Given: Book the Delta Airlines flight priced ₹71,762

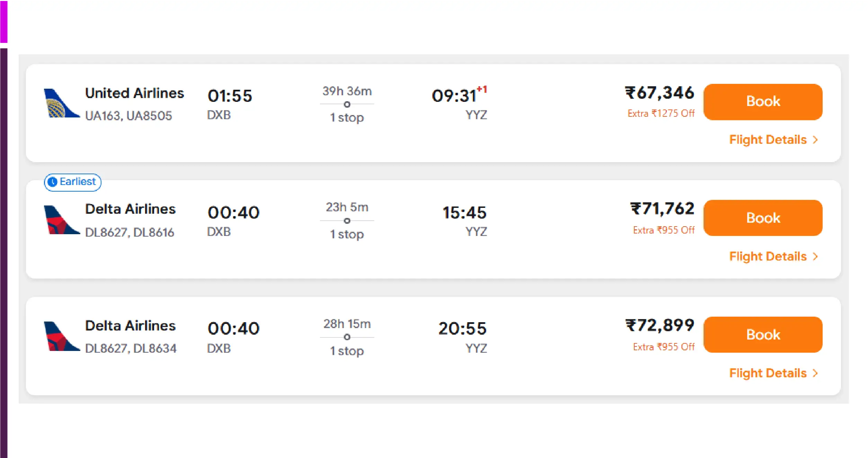Looking at the screenshot, I should pos(763,218).
